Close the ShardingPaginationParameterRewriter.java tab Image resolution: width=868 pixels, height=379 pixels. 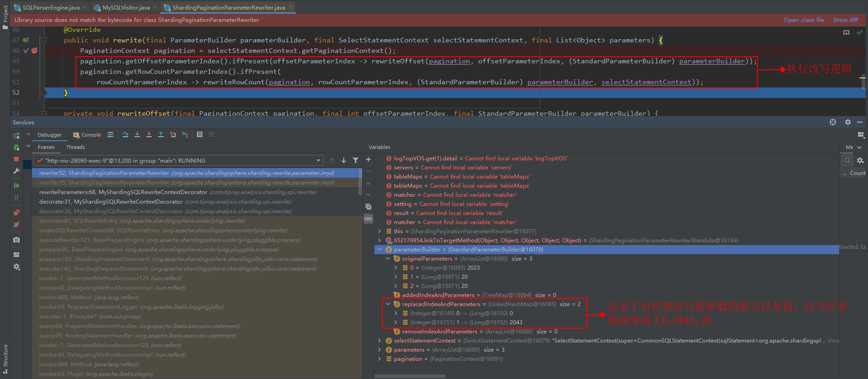click(x=290, y=7)
